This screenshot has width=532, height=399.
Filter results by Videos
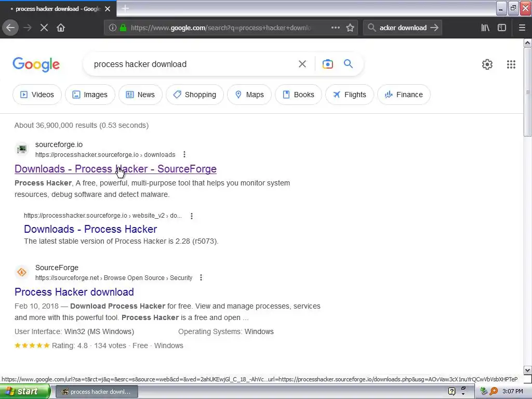(37, 95)
